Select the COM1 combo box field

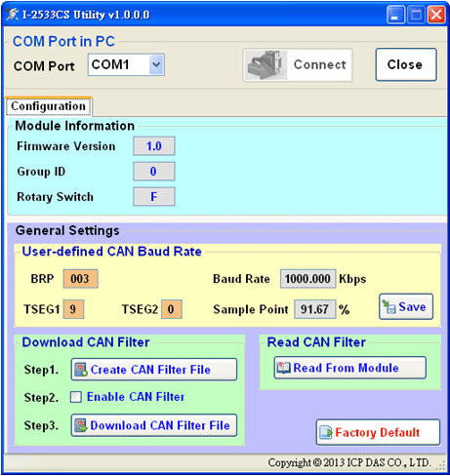(x=126, y=65)
